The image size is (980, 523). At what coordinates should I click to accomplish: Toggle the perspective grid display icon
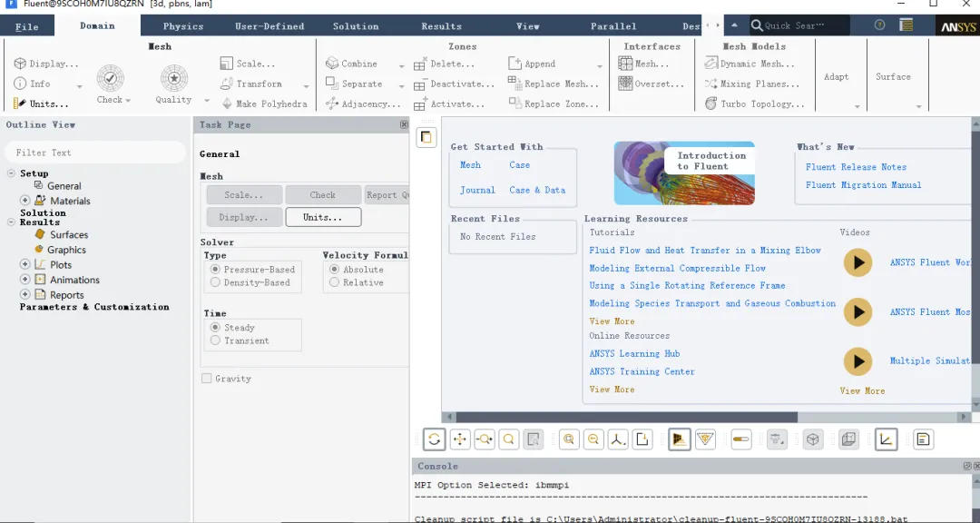point(679,439)
